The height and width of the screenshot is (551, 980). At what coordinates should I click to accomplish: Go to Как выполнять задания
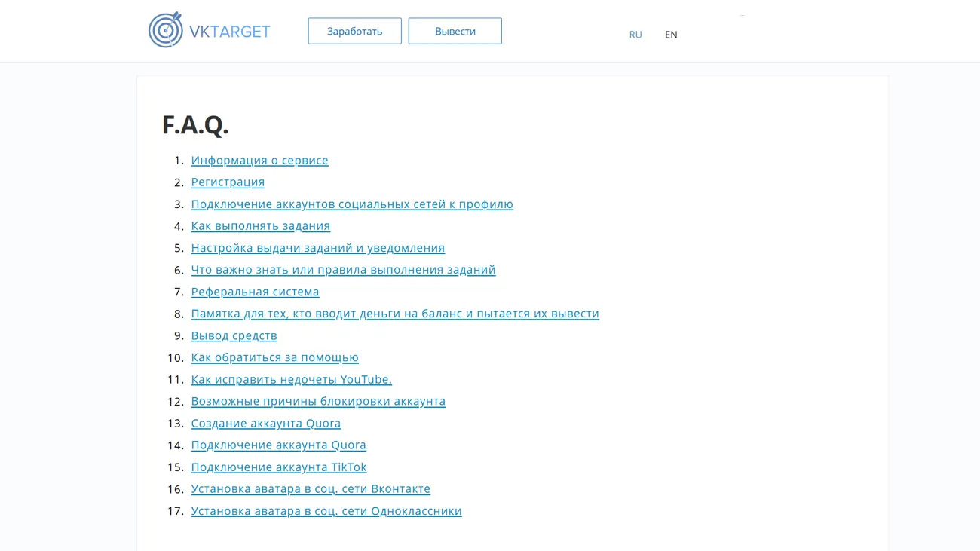pos(260,226)
